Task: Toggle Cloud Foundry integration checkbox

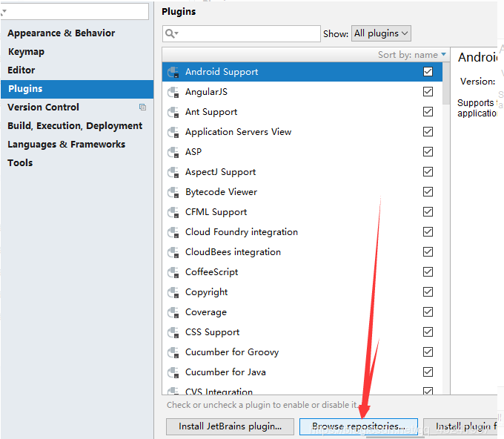Action: coord(428,231)
